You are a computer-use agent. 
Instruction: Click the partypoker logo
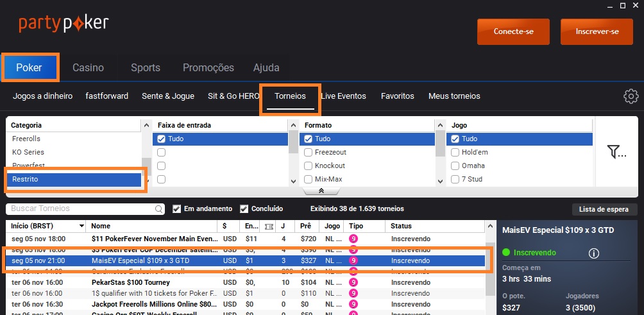pos(64,24)
